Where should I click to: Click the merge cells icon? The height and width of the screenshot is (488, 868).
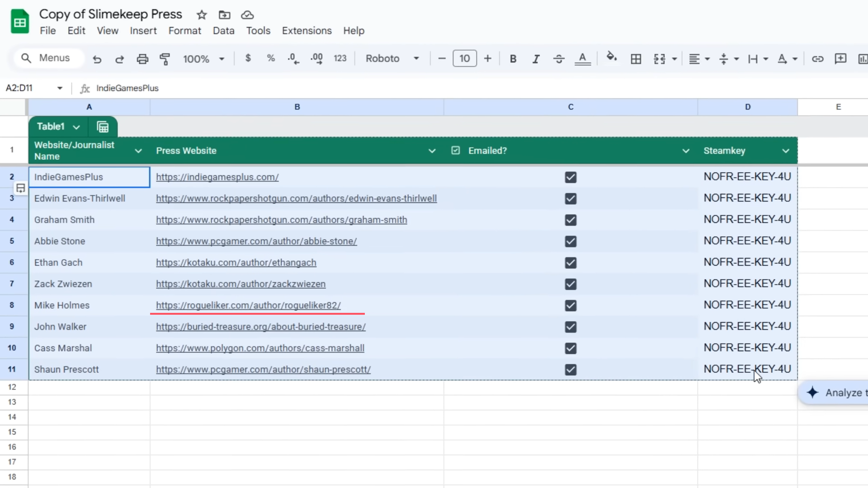(x=660, y=59)
